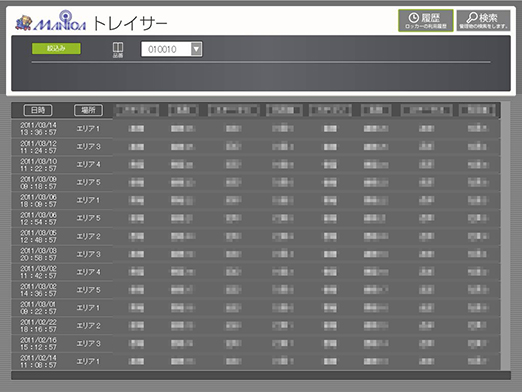Click the clock icon on the 履歴 button
The height and width of the screenshot is (392, 522).
413,18
